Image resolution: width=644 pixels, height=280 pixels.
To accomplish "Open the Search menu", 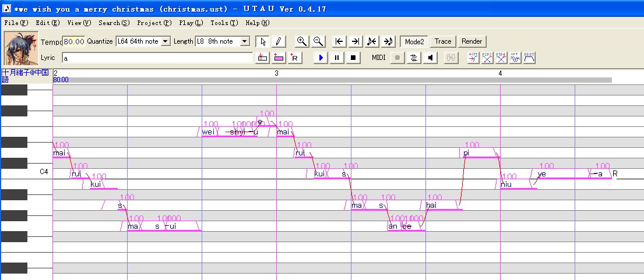I will tap(114, 23).
